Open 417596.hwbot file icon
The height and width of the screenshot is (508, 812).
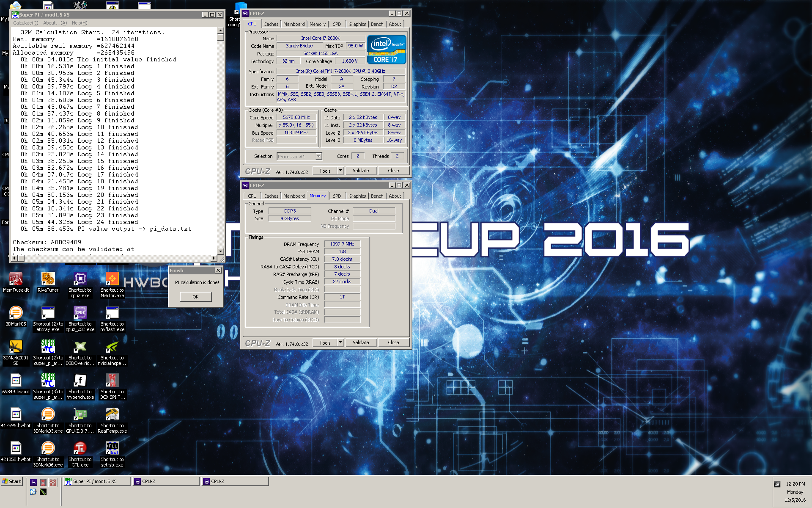(16, 417)
